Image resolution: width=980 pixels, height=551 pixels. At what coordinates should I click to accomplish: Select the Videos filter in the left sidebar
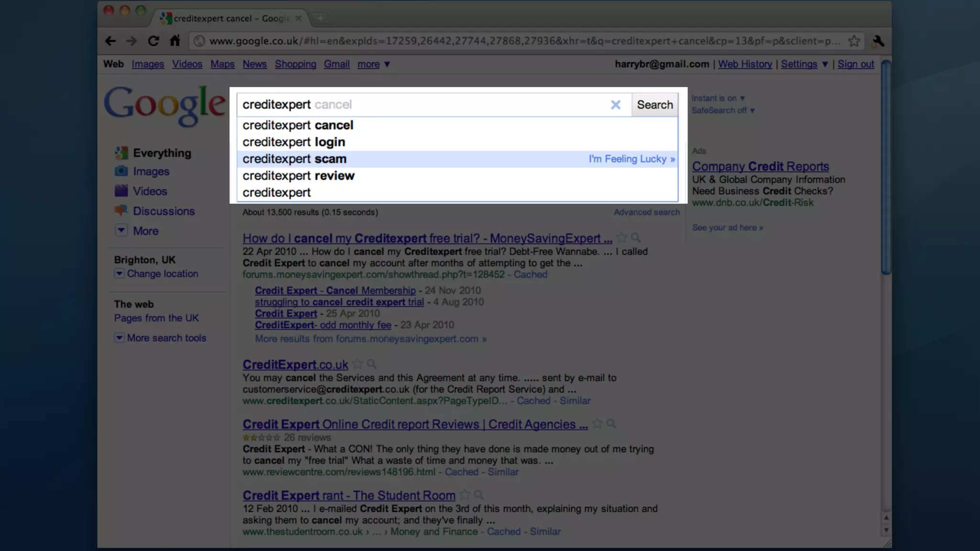[x=150, y=191]
